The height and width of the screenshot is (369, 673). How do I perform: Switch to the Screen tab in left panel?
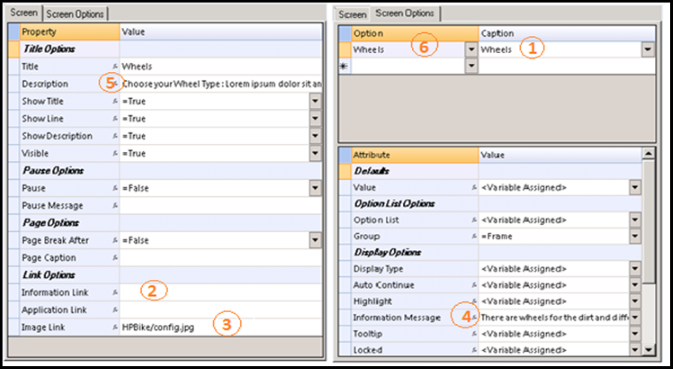(24, 13)
